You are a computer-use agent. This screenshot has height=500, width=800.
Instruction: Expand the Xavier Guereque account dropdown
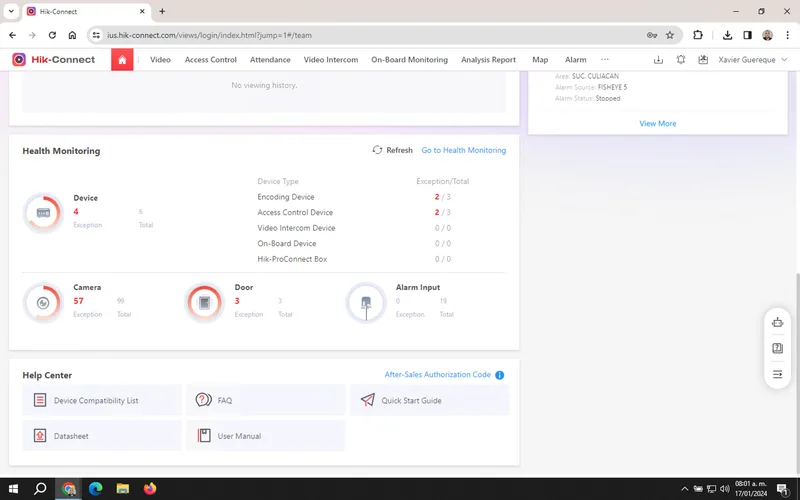[x=753, y=60]
